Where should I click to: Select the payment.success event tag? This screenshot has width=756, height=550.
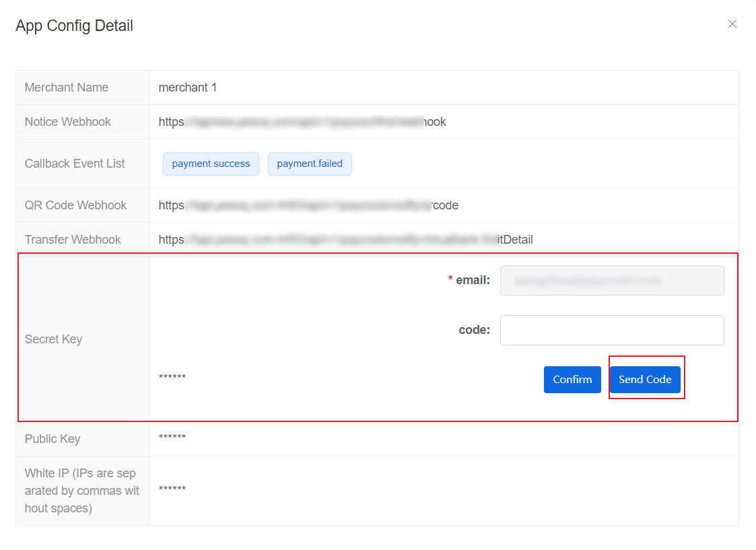[211, 164]
